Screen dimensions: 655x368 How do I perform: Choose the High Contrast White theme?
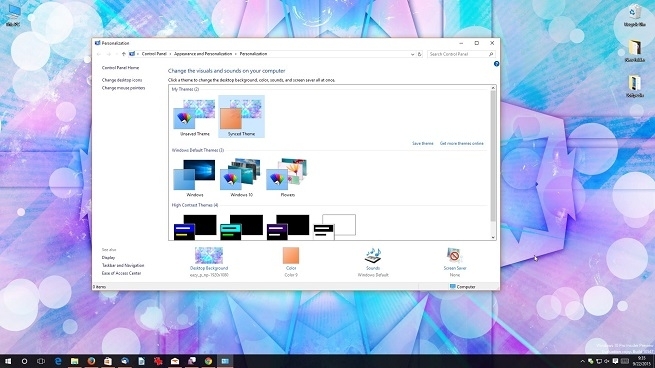click(x=334, y=227)
